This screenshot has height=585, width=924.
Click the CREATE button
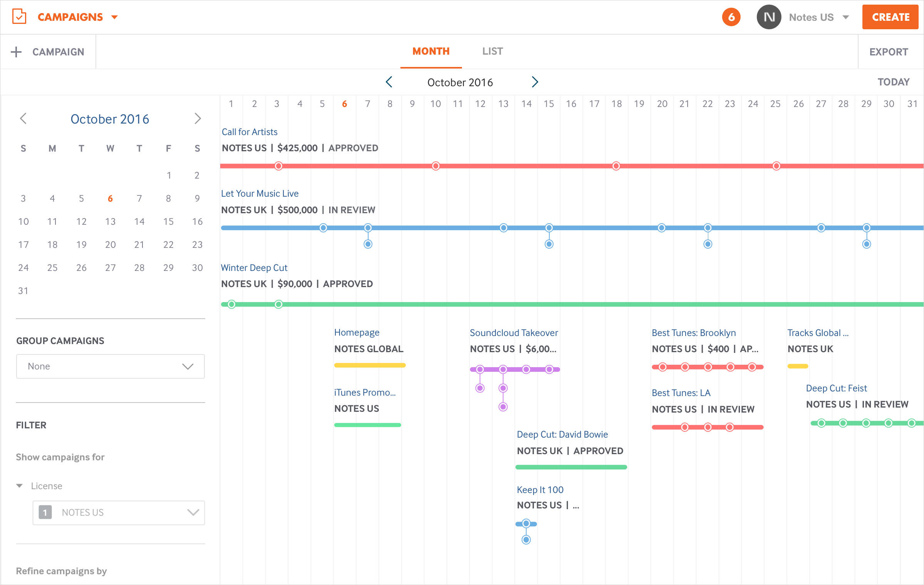click(890, 17)
